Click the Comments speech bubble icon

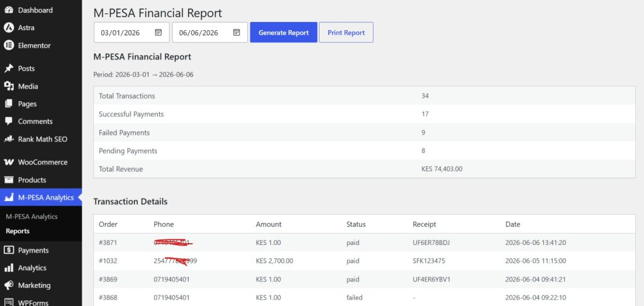point(9,121)
